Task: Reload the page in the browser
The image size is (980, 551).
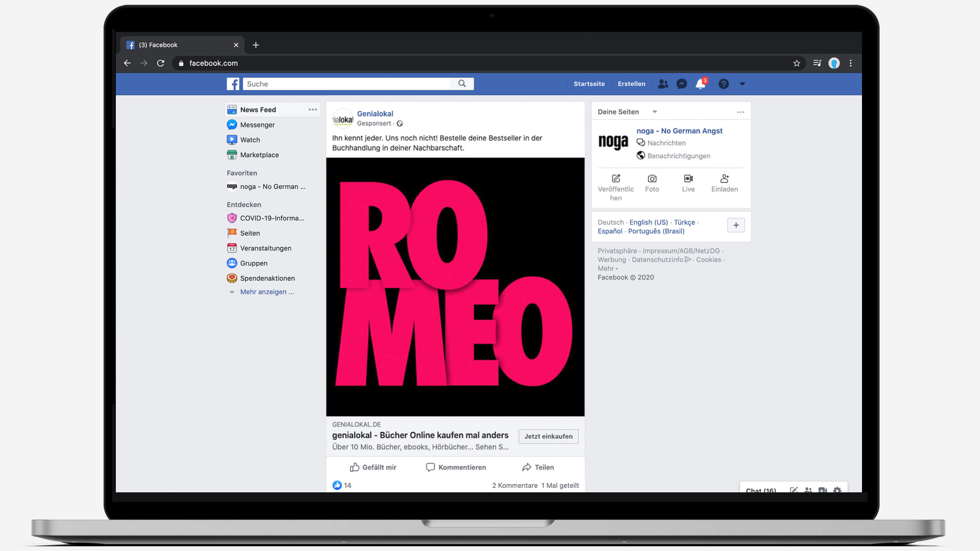Action: coord(161,63)
